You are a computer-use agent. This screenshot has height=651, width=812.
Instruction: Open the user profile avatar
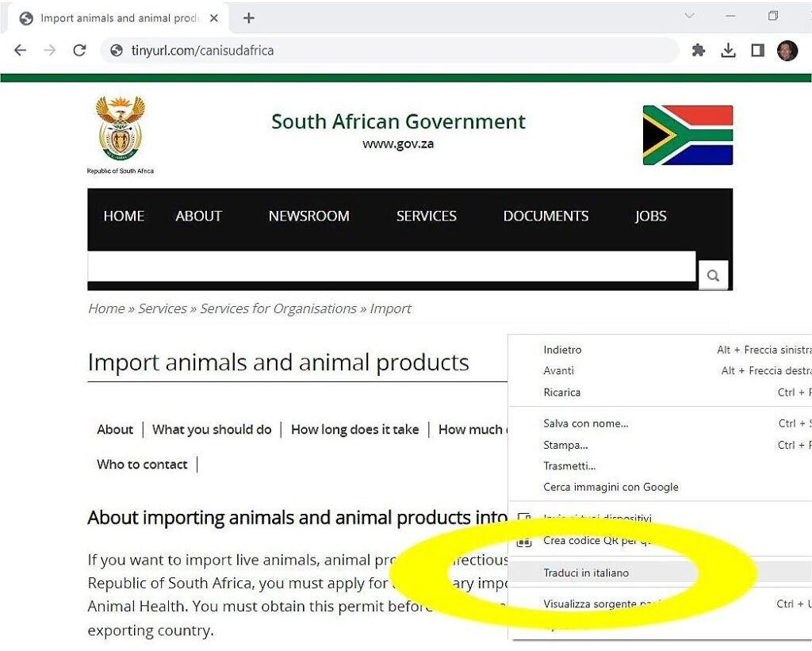[x=787, y=51]
